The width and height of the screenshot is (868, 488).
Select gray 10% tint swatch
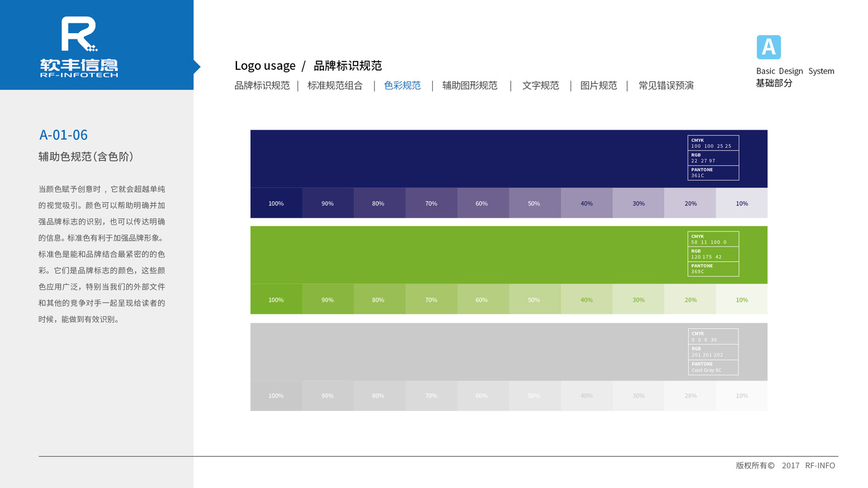point(742,395)
